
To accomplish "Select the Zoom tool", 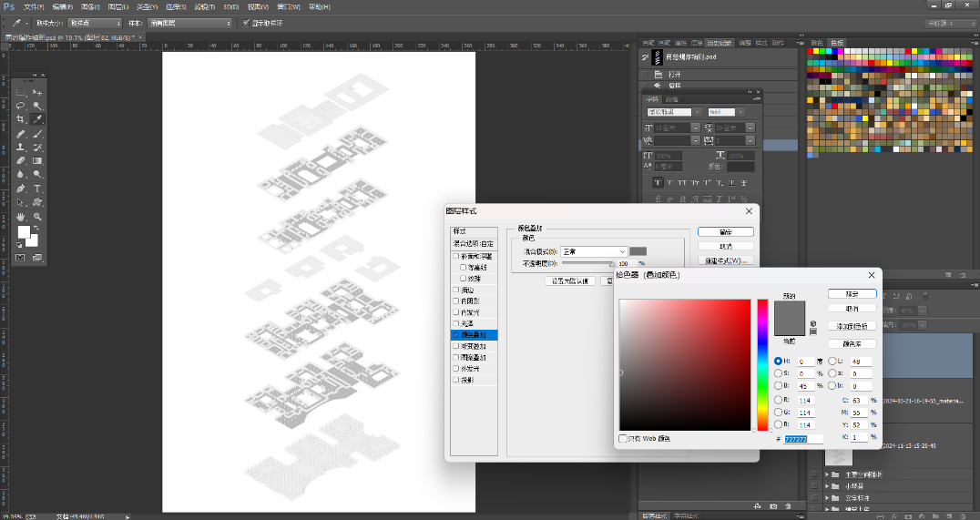I will tap(37, 217).
